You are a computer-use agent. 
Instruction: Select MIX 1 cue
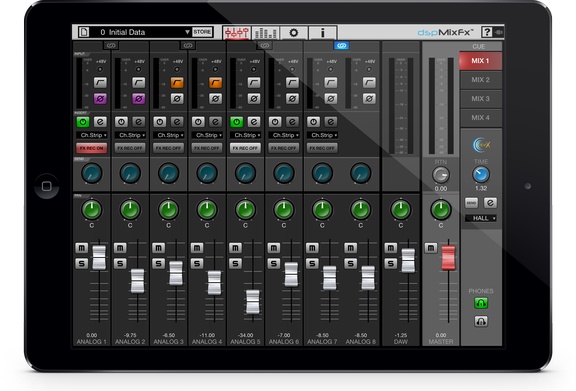pos(480,61)
